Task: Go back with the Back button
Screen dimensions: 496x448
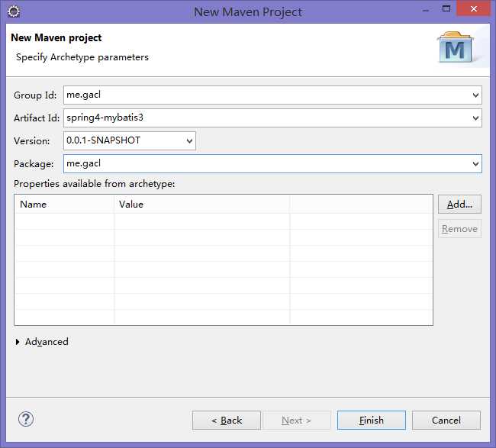Action: 227,421
